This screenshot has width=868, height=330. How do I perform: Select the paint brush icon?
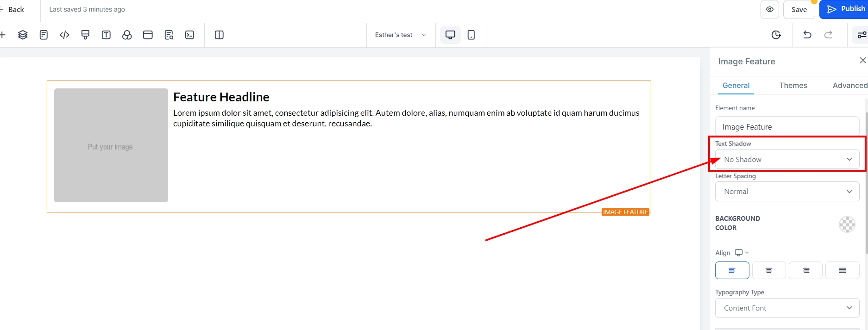[85, 35]
